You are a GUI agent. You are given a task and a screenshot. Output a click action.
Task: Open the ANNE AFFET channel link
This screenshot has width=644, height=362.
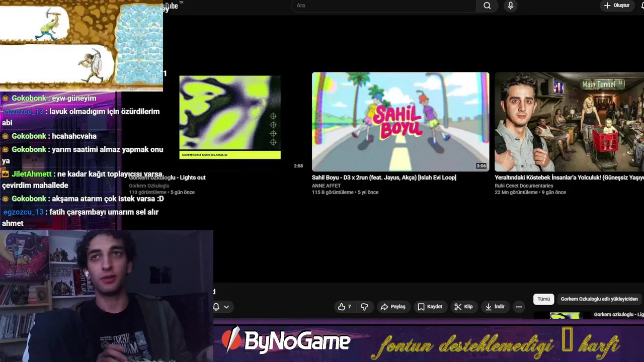[326, 186]
